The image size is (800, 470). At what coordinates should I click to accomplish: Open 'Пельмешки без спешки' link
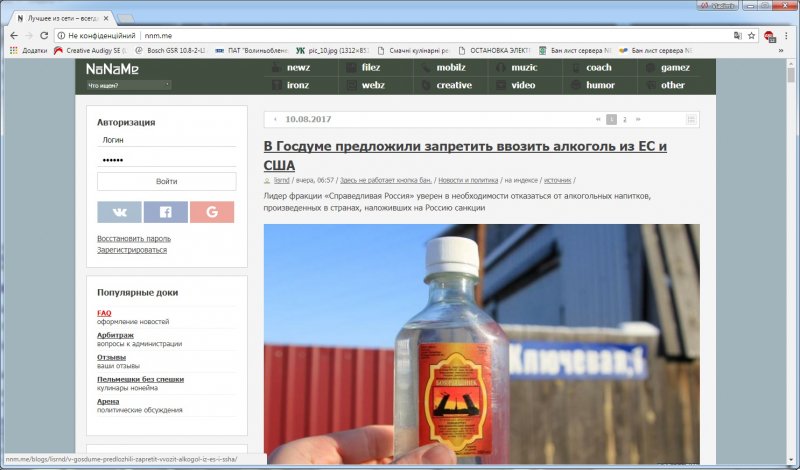pos(140,379)
